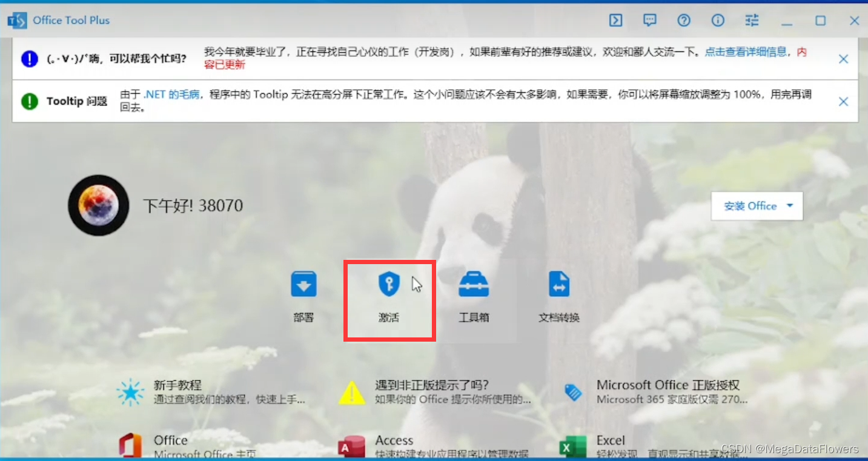
Task: Expand the 安装 Office dropdown arrow
Action: coord(790,206)
